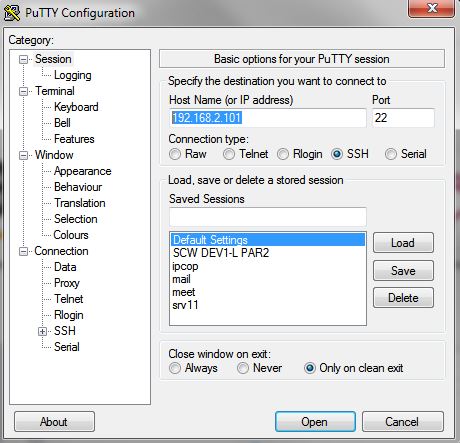Open the SSH category in tree

(x=65, y=331)
